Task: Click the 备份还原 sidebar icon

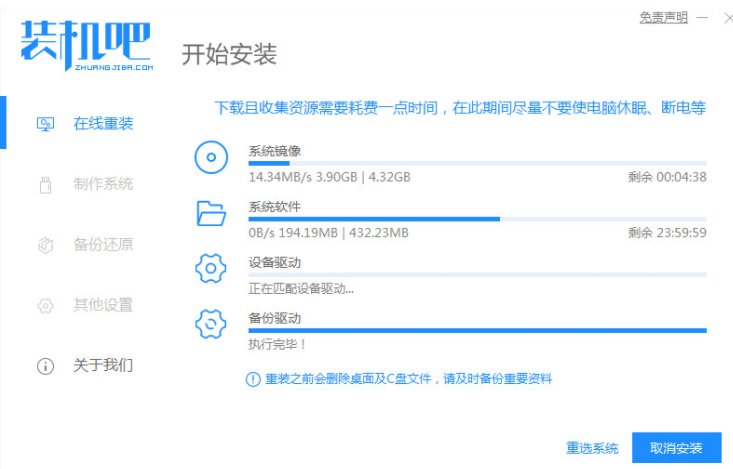Action: tap(45, 245)
